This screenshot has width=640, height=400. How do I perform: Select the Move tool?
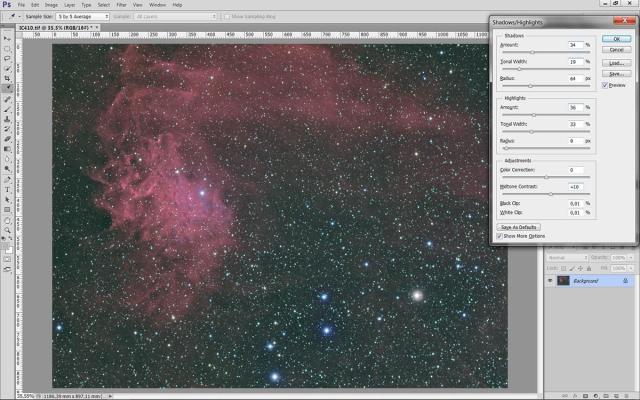8,38
